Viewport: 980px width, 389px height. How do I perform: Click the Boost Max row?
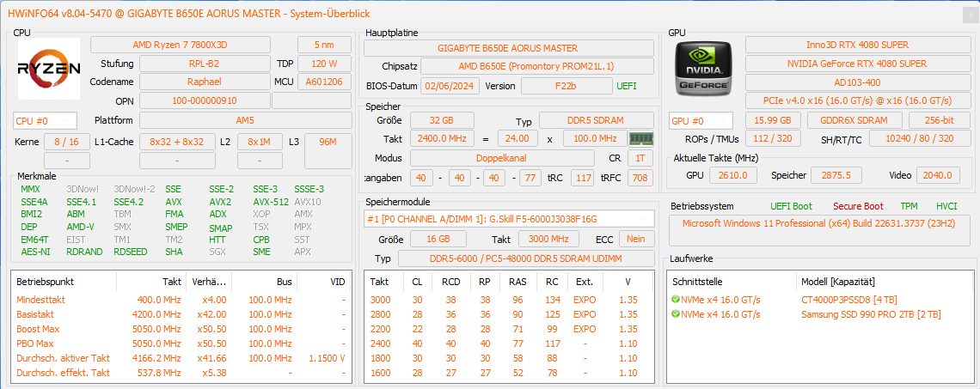[x=181, y=329]
